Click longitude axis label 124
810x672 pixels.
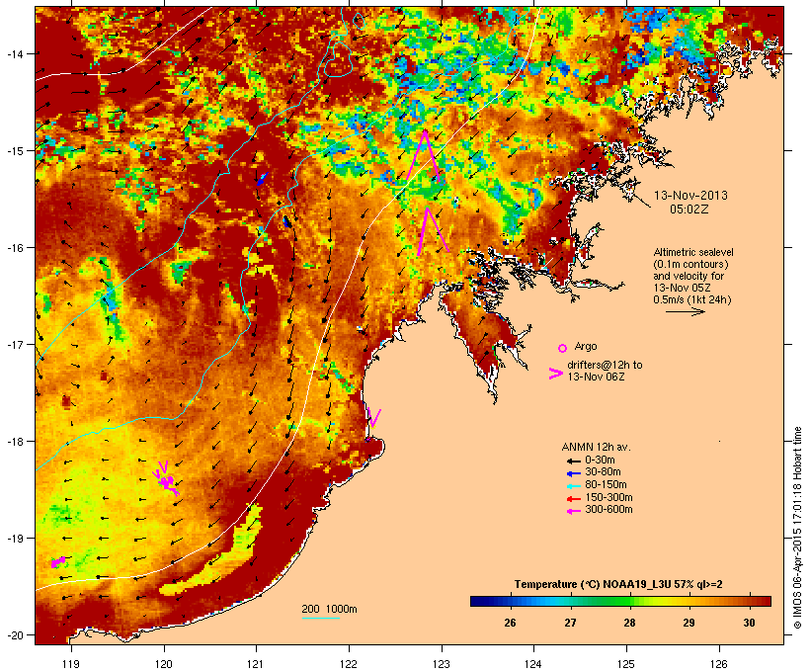[533, 664]
